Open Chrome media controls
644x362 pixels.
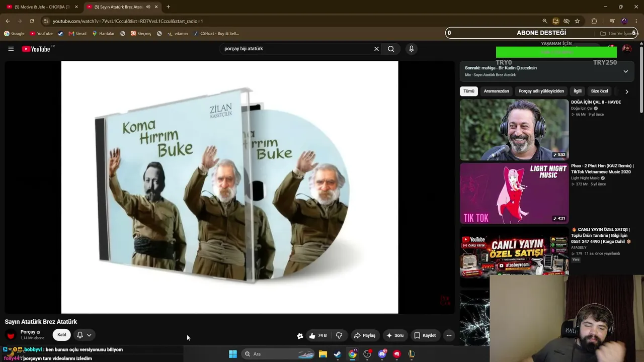(612, 21)
